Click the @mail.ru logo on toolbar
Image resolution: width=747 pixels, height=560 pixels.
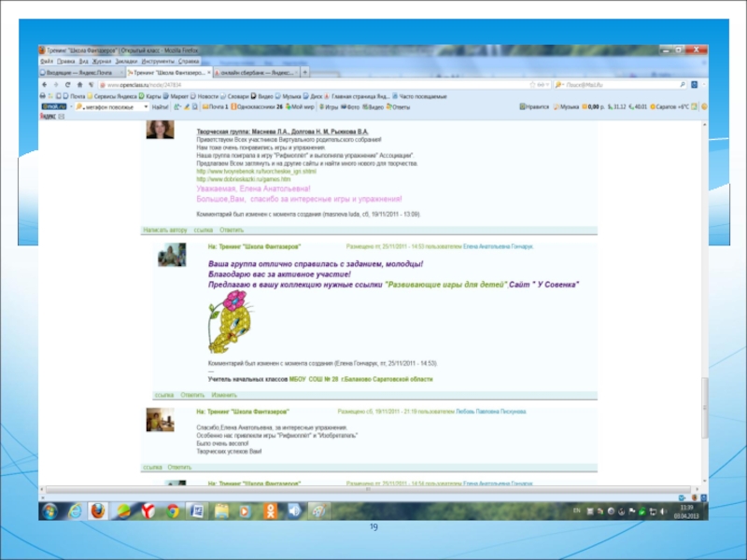(x=54, y=106)
